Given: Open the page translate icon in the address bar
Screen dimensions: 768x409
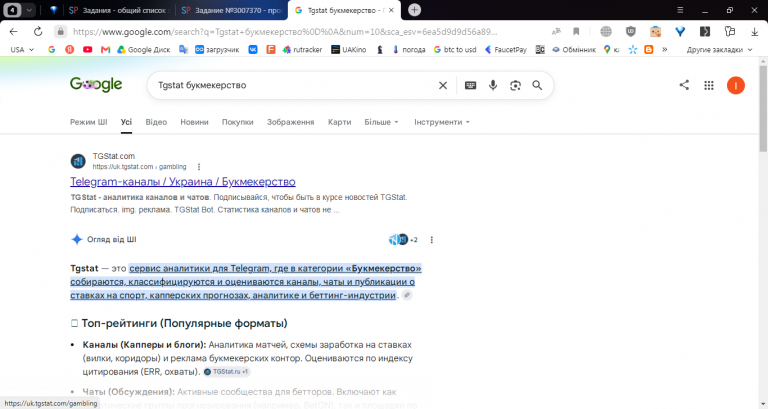Looking at the screenshot, I should pyautogui.click(x=556, y=32).
